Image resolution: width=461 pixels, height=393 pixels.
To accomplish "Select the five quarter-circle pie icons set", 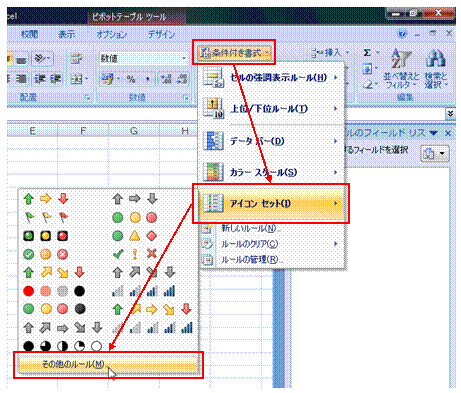I will 62,346.
